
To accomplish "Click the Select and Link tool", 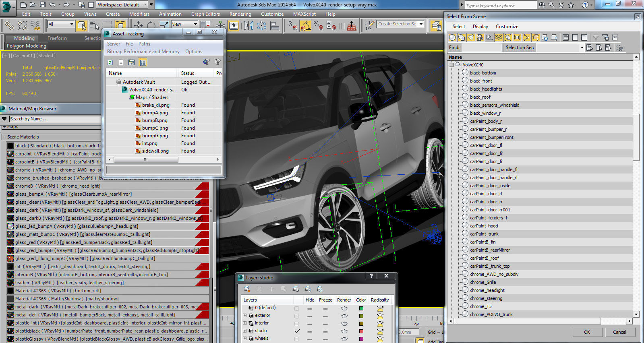I will click(9, 25).
